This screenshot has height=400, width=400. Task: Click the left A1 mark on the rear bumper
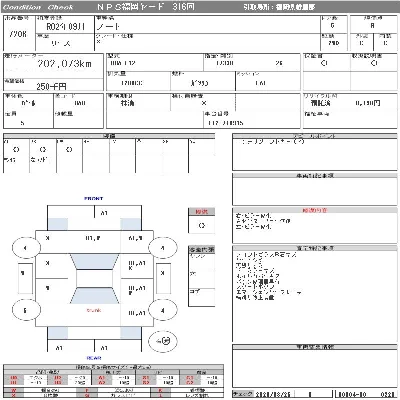(x=59, y=348)
